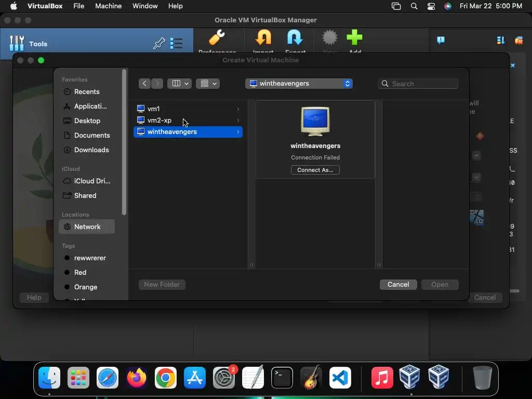Click the wintheavengers computer preview icon
Image resolution: width=532 pixels, height=399 pixels.
coord(315,121)
